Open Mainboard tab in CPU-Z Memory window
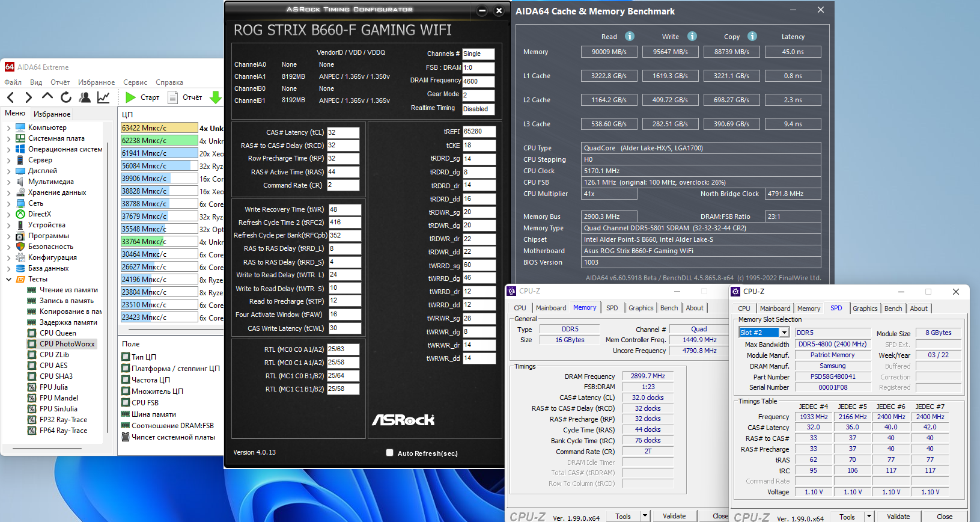The width and height of the screenshot is (980, 522). (x=551, y=308)
